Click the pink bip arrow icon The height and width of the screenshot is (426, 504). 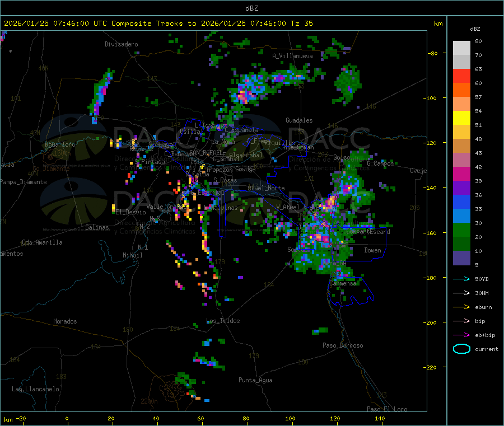tap(461, 321)
